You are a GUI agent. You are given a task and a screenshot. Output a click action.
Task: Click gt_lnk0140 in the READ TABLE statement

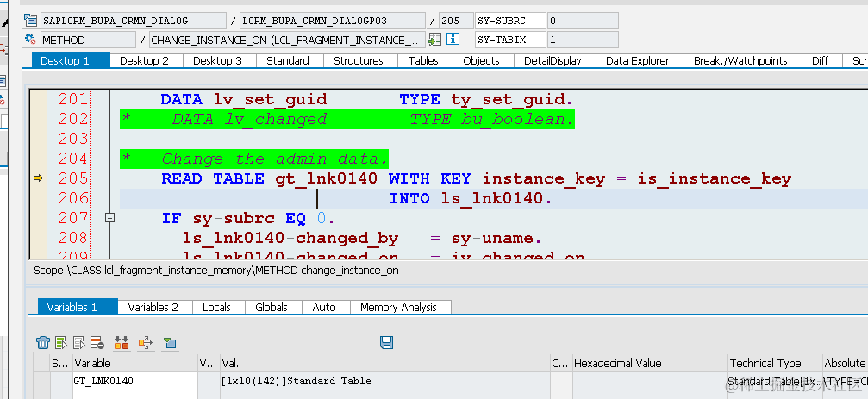[327, 178]
